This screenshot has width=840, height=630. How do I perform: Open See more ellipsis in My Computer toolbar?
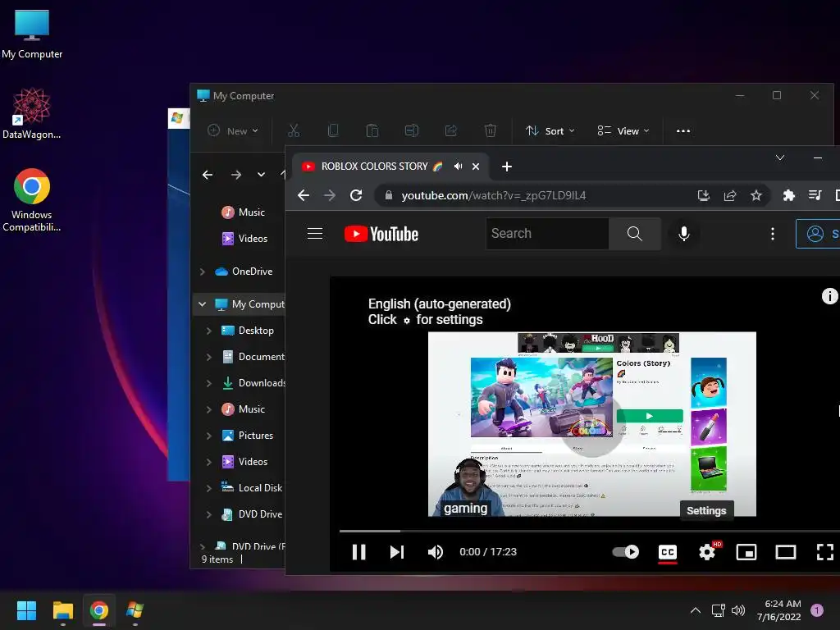(683, 130)
